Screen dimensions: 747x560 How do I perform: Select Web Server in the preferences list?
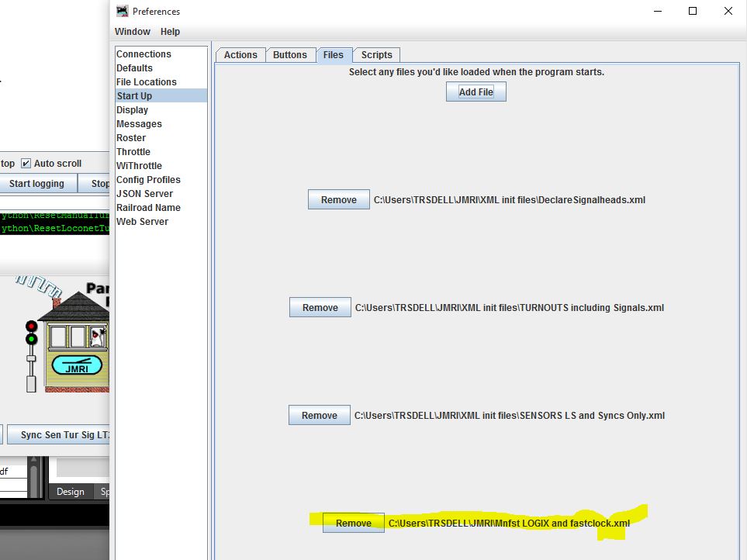pyautogui.click(x=161, y=221)
